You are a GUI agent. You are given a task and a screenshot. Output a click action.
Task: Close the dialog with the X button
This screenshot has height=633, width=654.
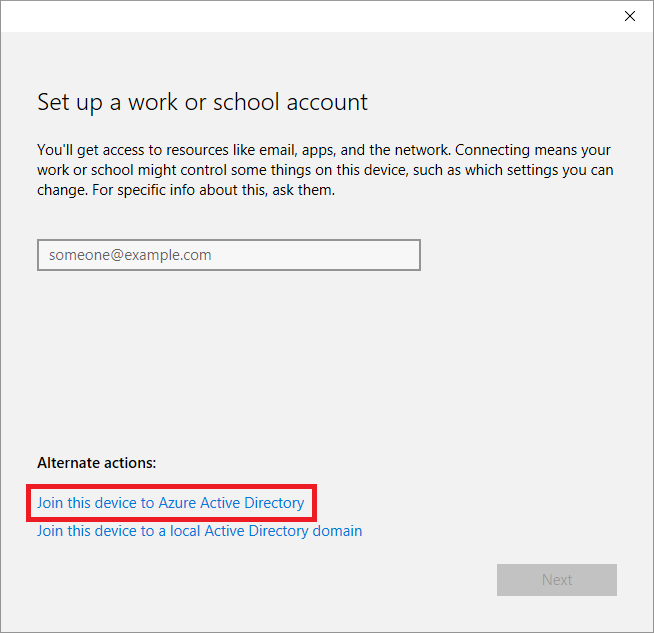click(629, 16)
